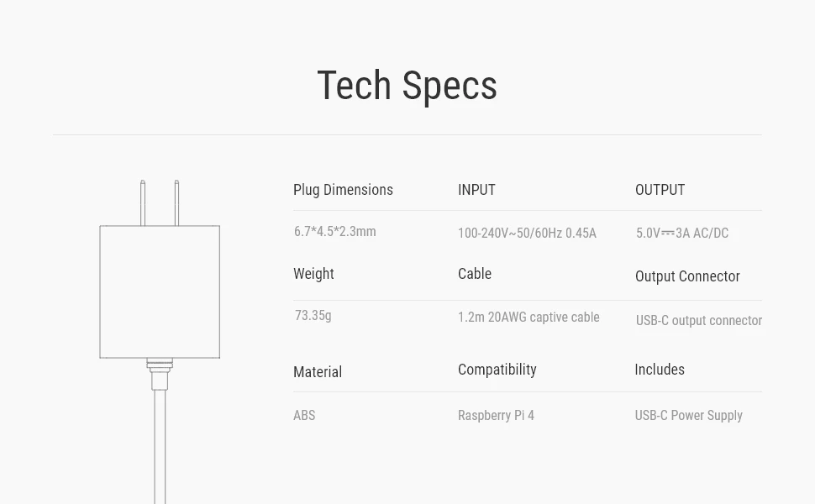Screen dimensions: 815x504
Task: Click the 73.35g weight value
Action: [313, 316]
